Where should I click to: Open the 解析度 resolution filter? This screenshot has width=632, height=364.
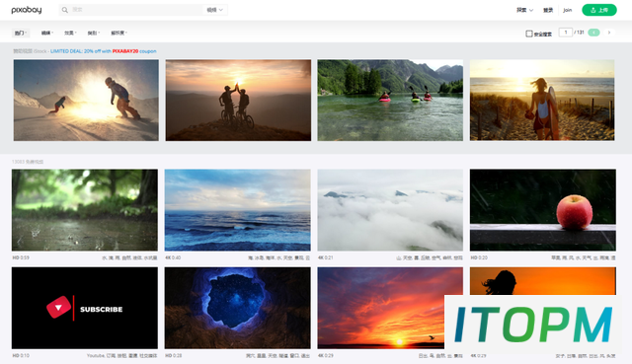pyautogui.click(x=118, y=33)
